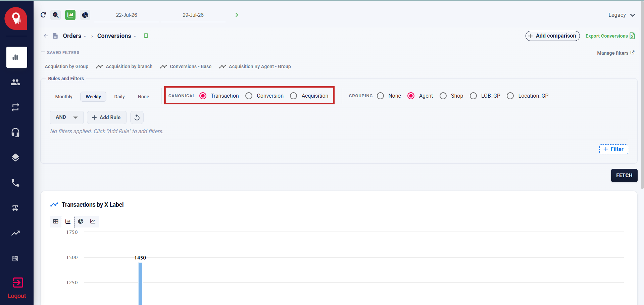
Task: Switch to Weekly period tab
Action: [93, 97]
